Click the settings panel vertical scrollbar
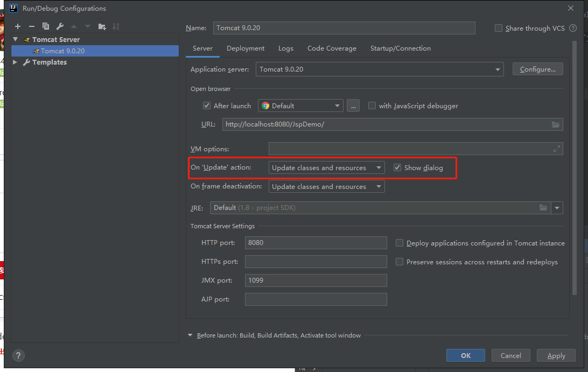 tap(575, 168)
